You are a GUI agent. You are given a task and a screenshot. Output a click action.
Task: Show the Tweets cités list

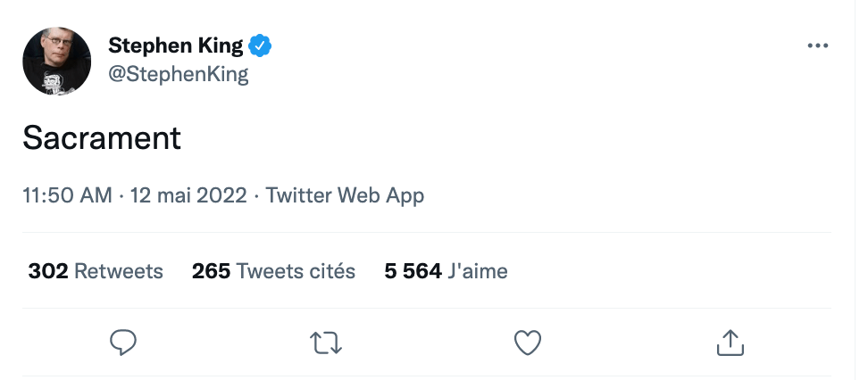pyautogui.click(x=296, y=271)
